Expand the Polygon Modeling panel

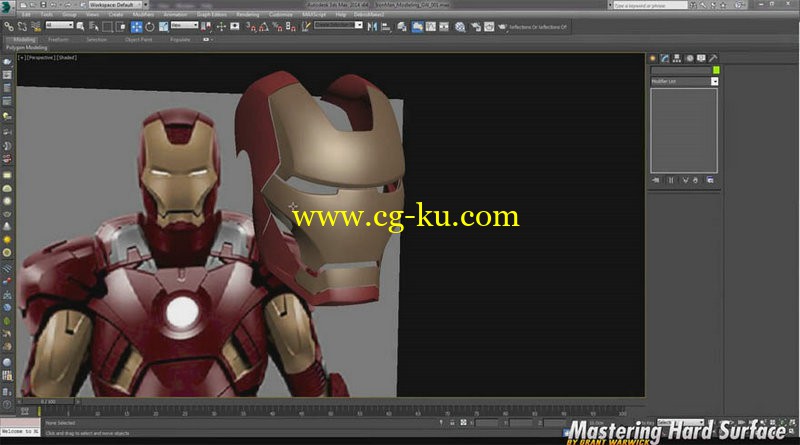[x=27, y=47]
